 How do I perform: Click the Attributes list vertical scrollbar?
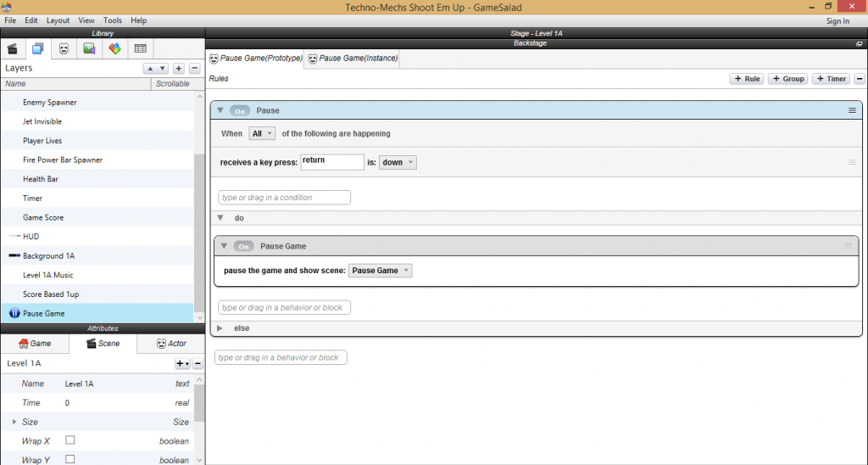point(200,403)
